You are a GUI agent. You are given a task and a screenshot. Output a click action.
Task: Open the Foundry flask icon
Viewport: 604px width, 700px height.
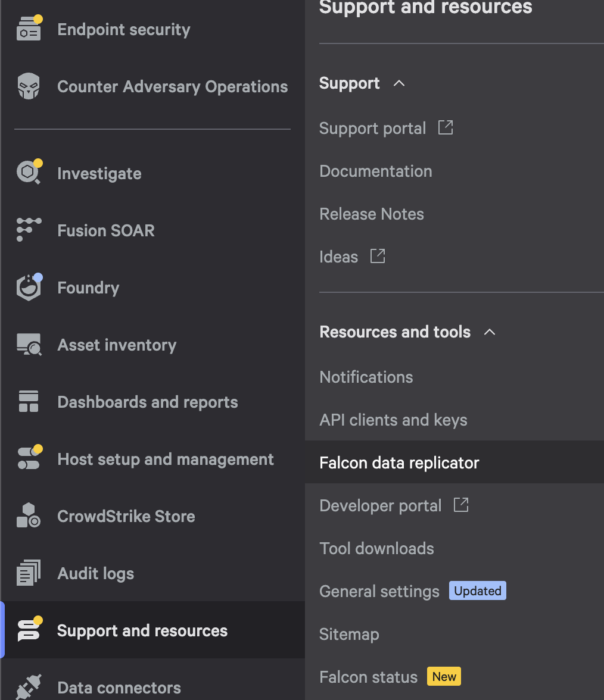tap(29, 288)
